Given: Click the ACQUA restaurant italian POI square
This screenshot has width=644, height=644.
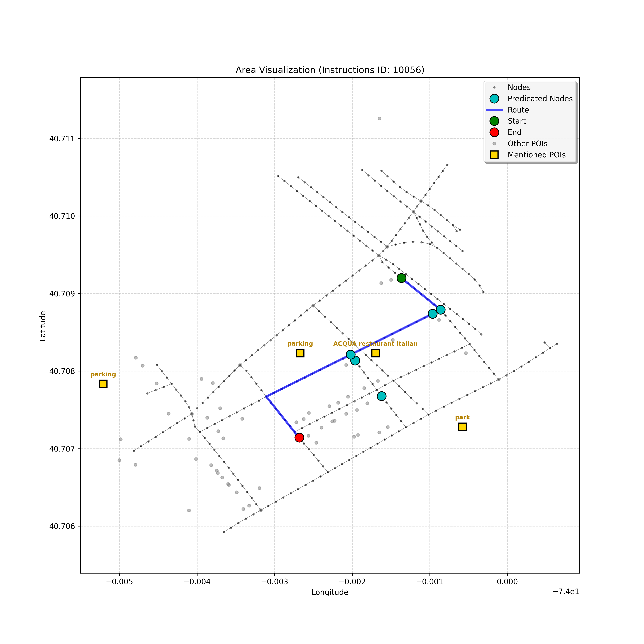Looking at the screenshot, I should pos(376,353).
